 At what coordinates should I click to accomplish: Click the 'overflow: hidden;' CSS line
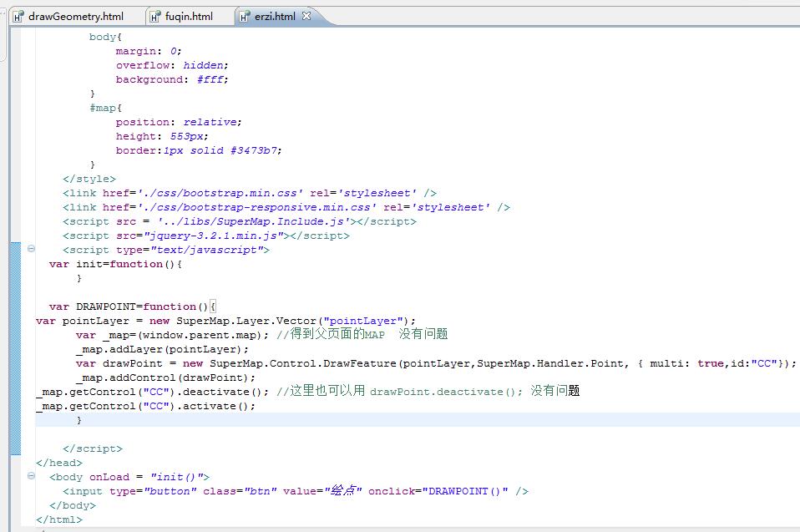[172, 65]
